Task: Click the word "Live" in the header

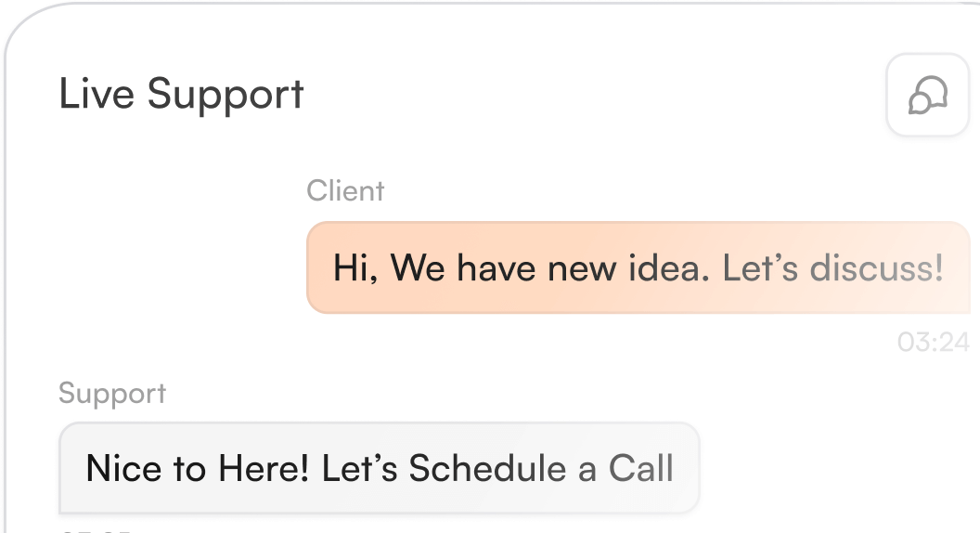Action: 97,95
